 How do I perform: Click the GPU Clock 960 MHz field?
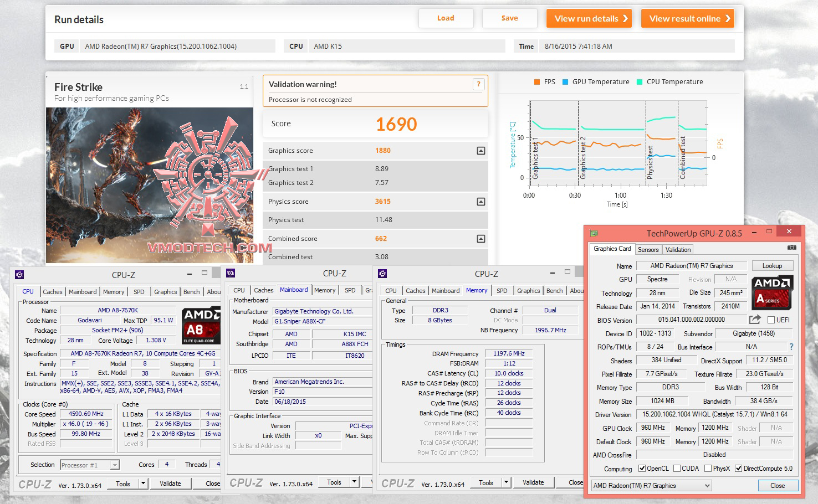(x=653, y=428)
